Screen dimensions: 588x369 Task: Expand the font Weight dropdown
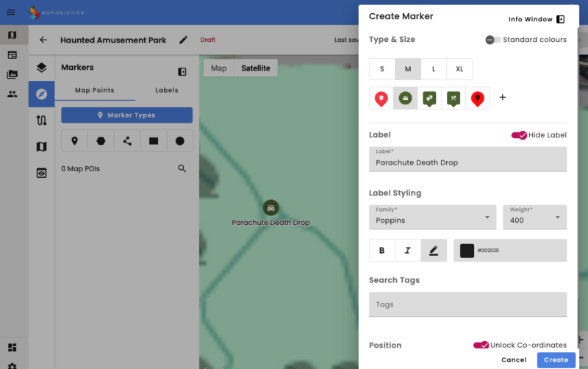534,217
